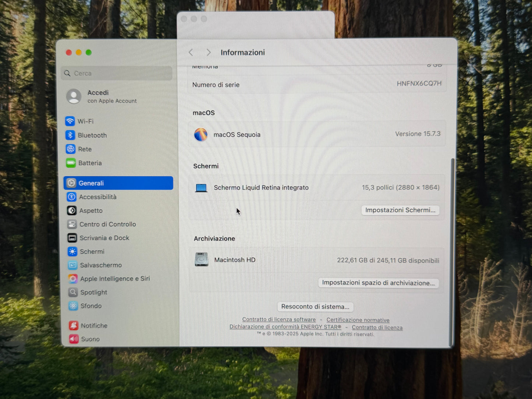Open Impostazioni spazio di archiviazione button
532x399 pixels.
(x=378, y=283)
